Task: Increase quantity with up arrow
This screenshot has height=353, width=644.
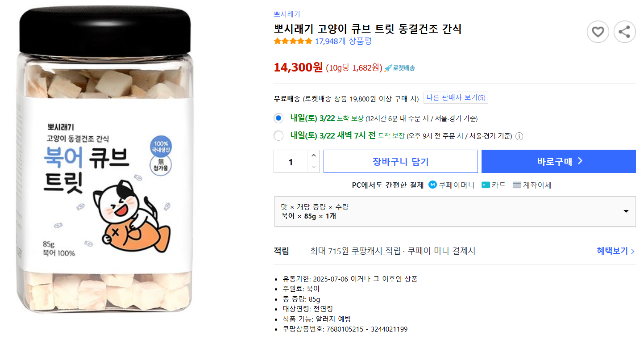Action: click(x=314, y=155)
